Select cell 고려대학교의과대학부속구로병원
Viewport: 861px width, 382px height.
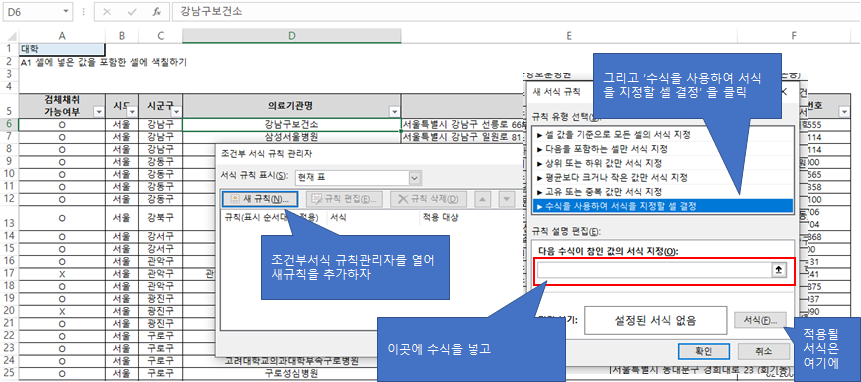[292, 361]
